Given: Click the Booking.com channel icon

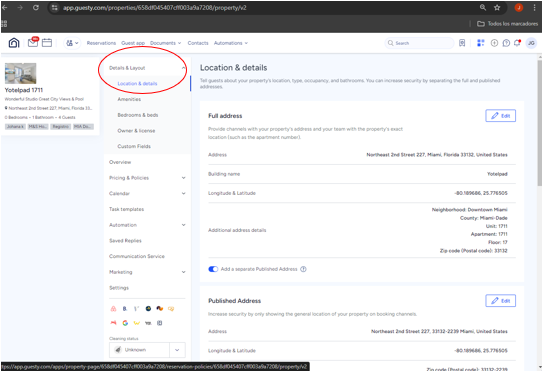Looking at the screenshot, I should (x=125, y=309).
